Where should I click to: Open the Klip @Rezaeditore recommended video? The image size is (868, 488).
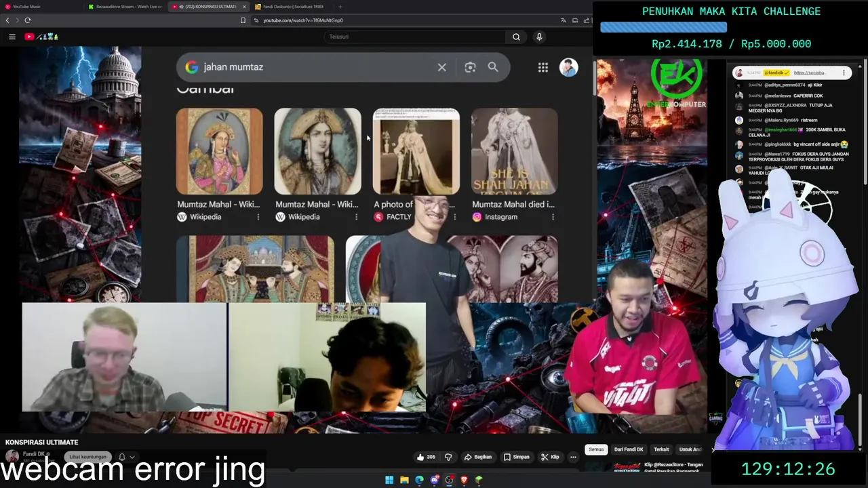click(673, 468)
